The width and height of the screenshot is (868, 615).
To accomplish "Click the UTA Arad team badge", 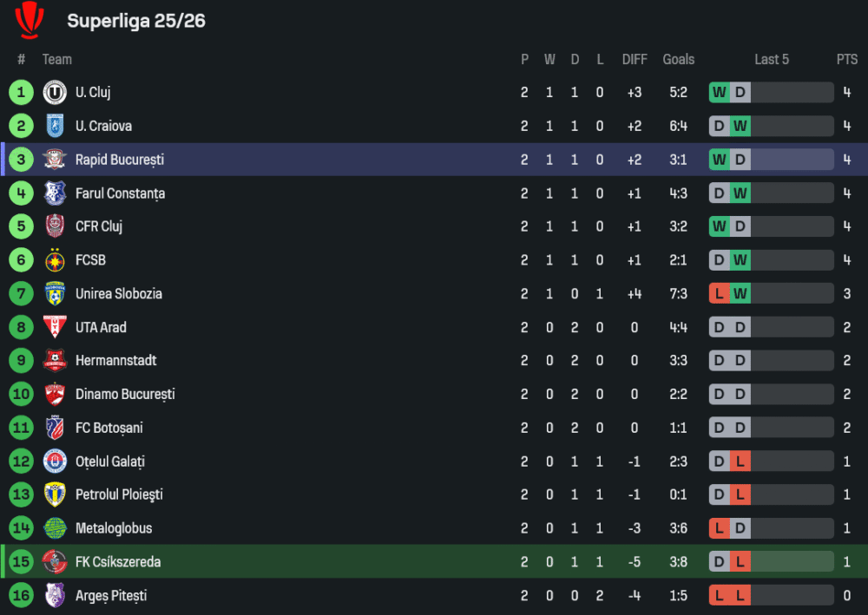I will (55, 327).
